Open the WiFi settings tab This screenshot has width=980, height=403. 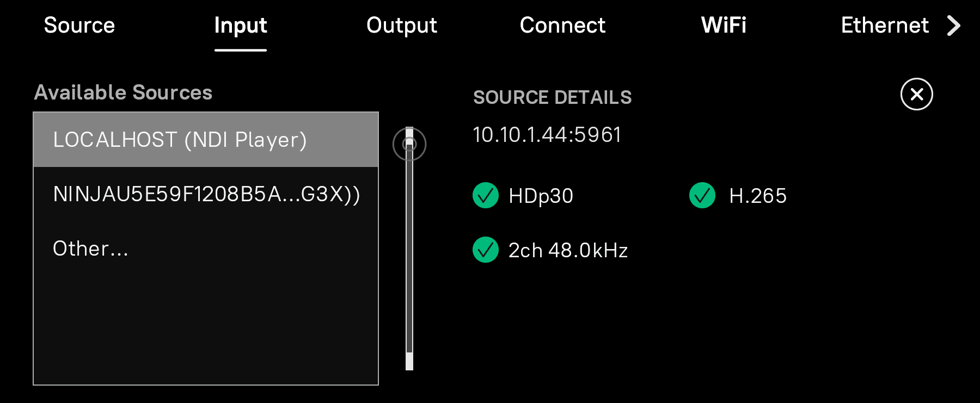pos(724,25)
